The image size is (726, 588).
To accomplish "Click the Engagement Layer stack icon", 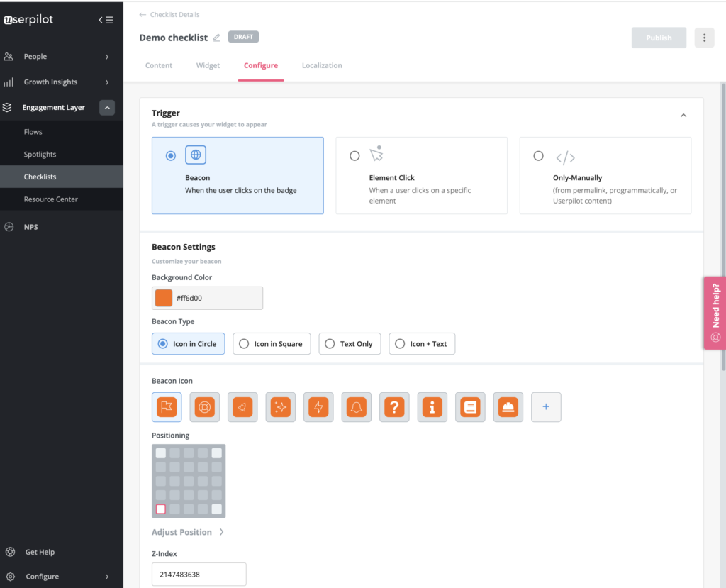I will (7, 108).
